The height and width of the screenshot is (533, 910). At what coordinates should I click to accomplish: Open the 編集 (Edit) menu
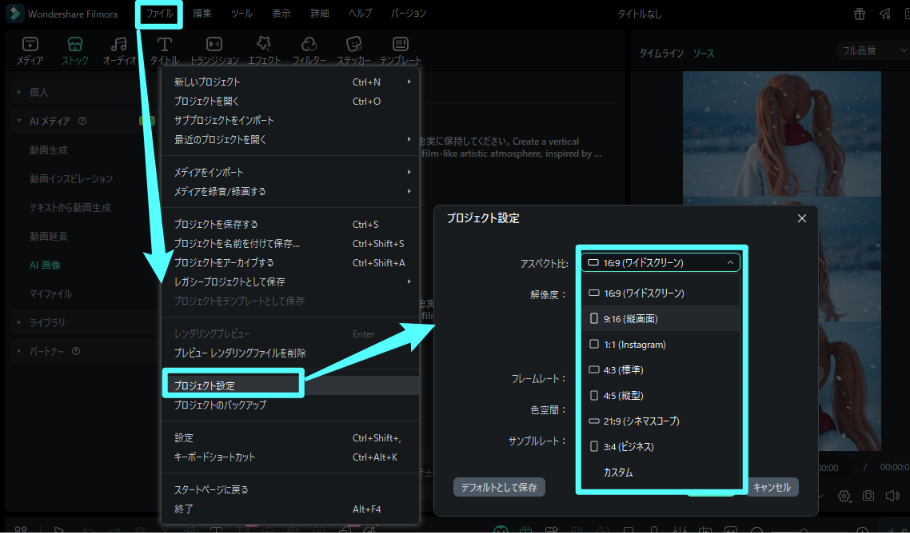coord(202,14)
